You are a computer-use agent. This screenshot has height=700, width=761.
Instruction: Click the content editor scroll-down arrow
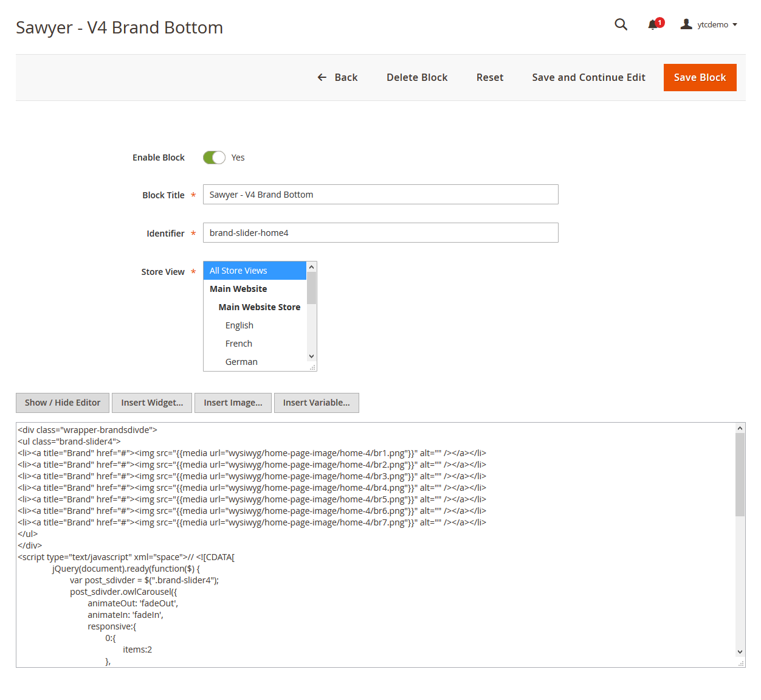[x=740, y=651]
